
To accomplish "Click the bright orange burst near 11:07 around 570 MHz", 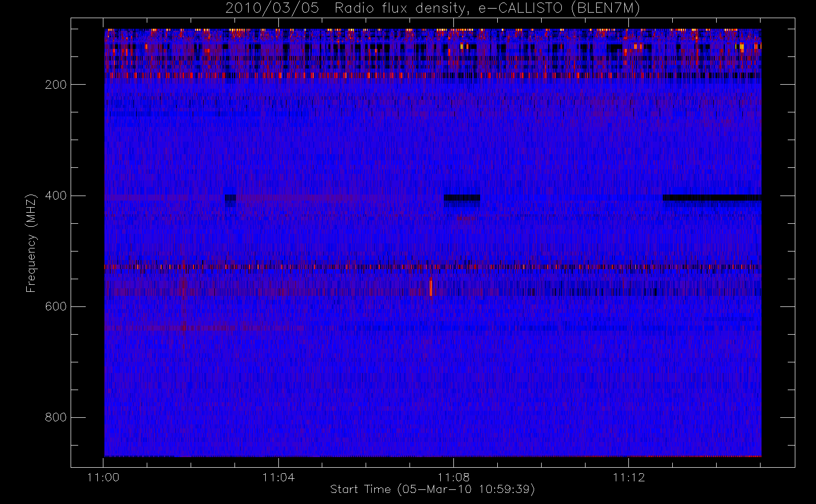I will click(431, 287).
